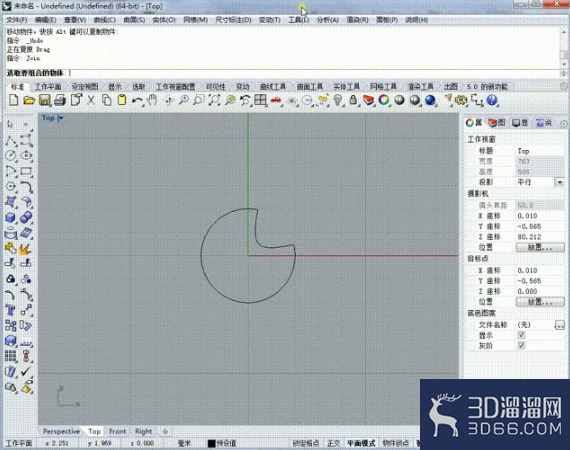
Task: Click the checkmark Check objects icon
Action: pos(26,371)
